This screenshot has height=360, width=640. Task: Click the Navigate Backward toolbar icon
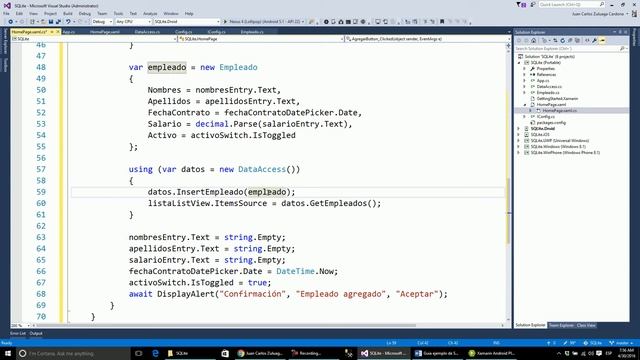coord(11,22)
